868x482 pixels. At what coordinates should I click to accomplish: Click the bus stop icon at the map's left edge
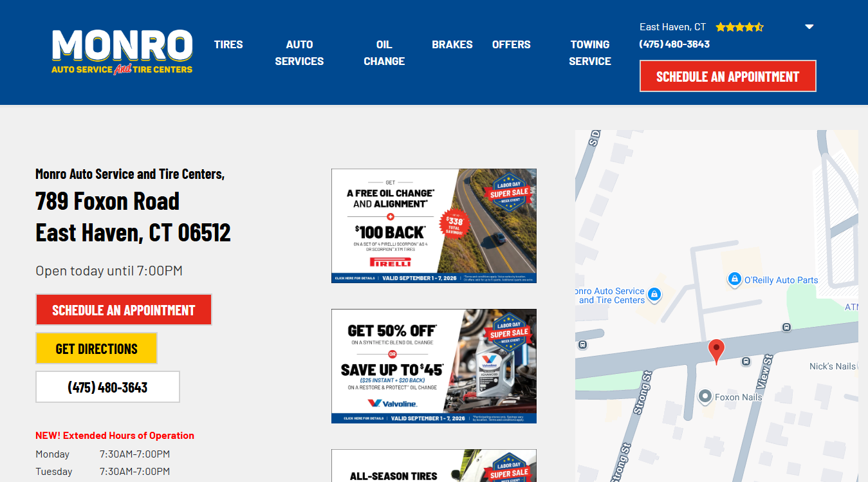point(582,344)
